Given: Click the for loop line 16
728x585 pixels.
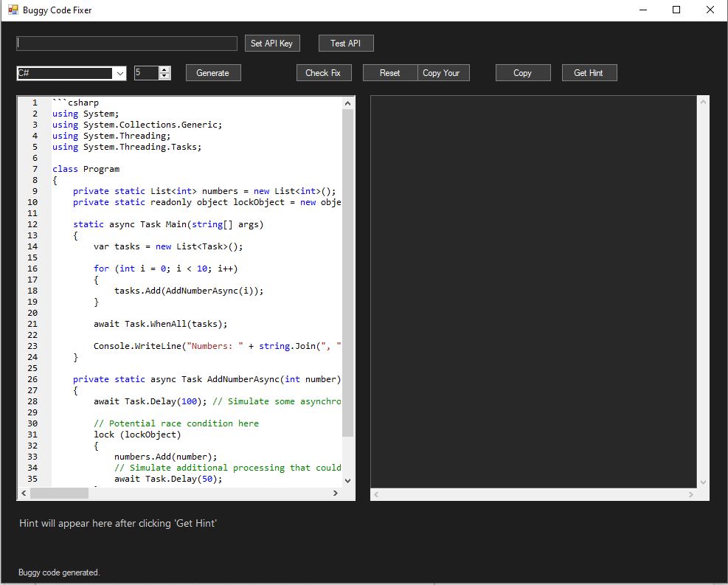Looking at the screenshot, I should click(x=166, y=269).
